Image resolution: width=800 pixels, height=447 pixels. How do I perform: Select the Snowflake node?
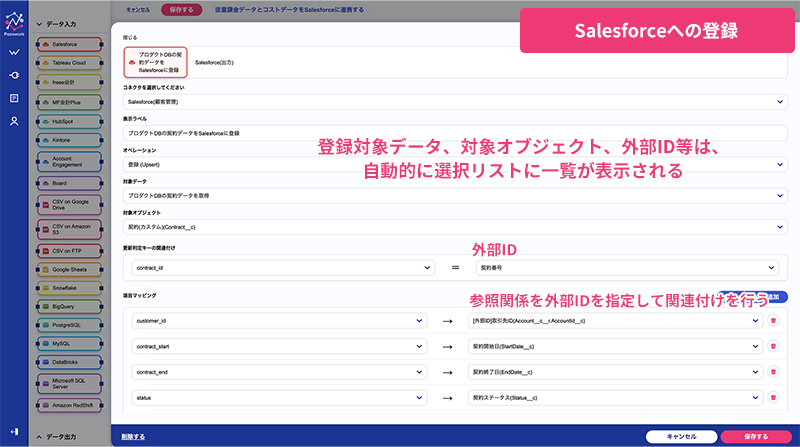pyautogui.click(x=69, y=288)
